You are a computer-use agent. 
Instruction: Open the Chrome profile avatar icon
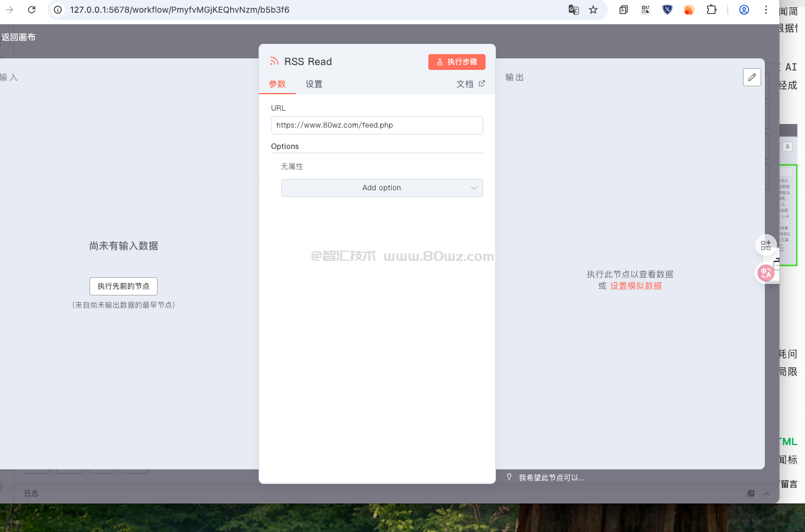[x=744, y=10]
